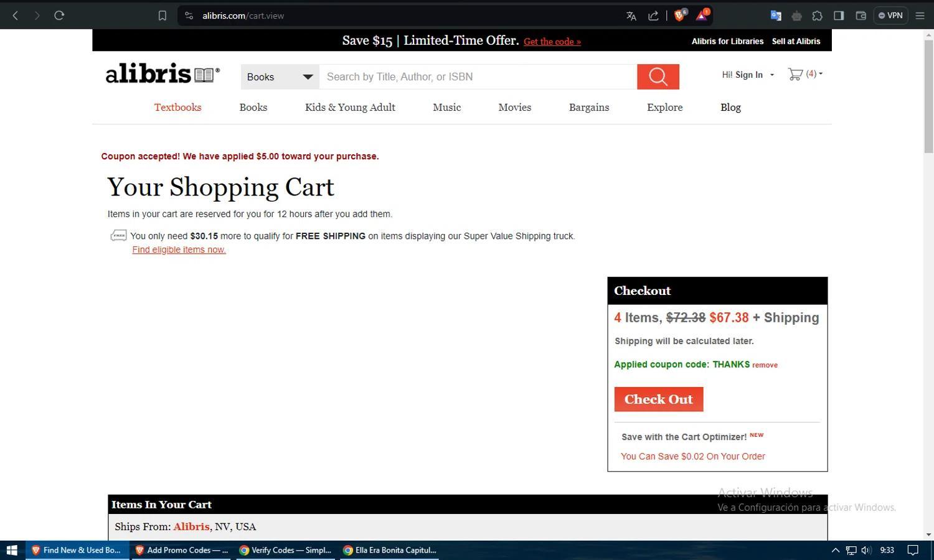Open the Brave Wallet icon
Screen dimensions: 934x560
tap(861, 16)
